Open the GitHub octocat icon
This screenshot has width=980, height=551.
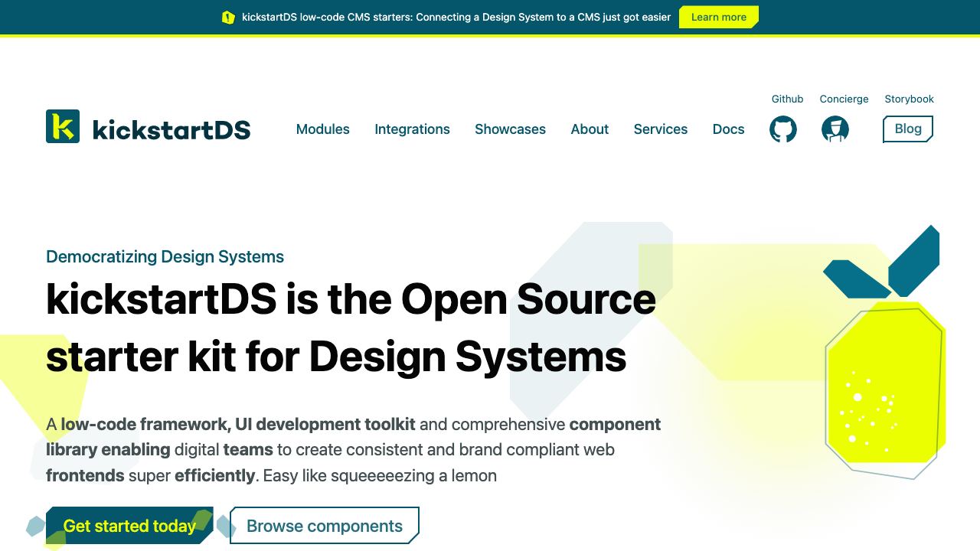point(782,129)
